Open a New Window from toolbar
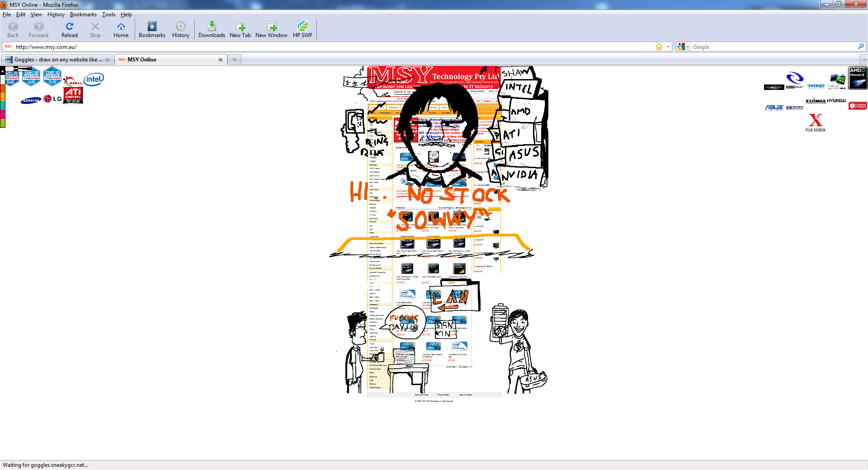This screenshot has height=470, width=868. 271,30
